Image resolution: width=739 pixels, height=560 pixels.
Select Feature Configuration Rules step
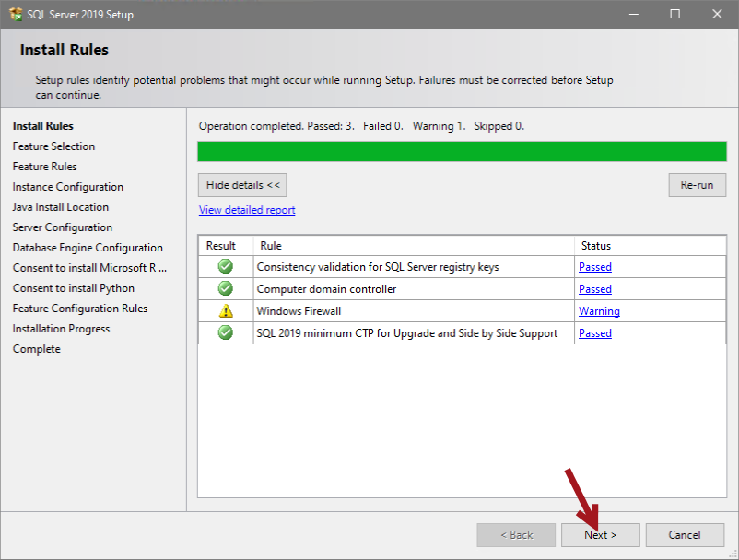point(80,309)
